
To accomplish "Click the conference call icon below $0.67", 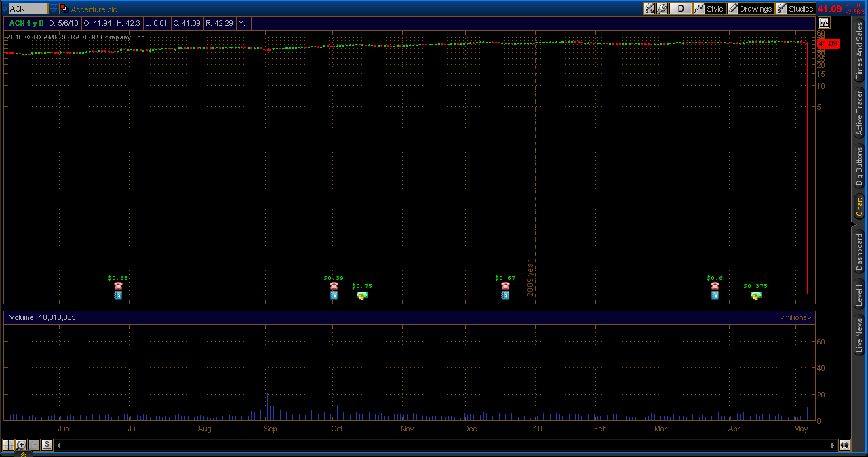I will coord(505,296).
